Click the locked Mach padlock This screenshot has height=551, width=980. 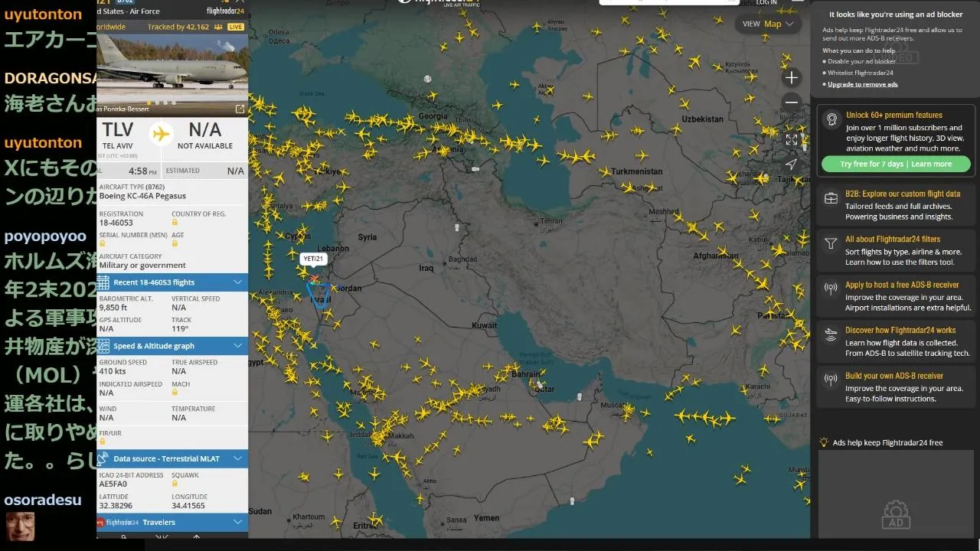point(175,393)
